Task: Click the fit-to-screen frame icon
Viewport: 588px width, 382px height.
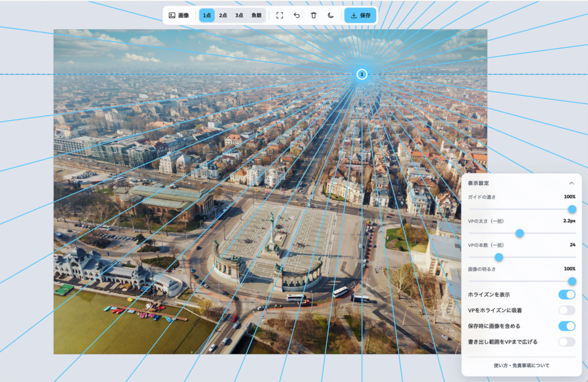Action: tap(280, 15)
